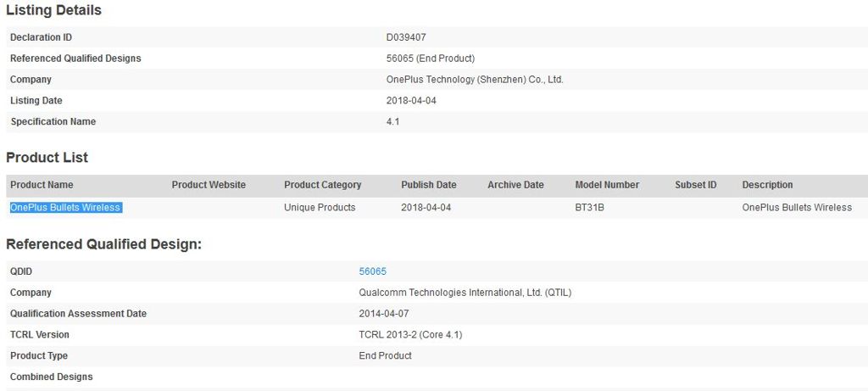Click the TCRL 2013-2 (Core 4.1) value
Viewport: 868px width, 391px height.
pos(410,335)
